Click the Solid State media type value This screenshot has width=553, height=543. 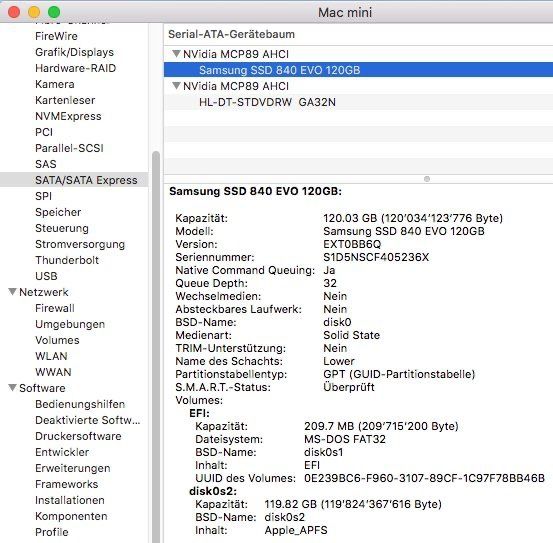351,335
